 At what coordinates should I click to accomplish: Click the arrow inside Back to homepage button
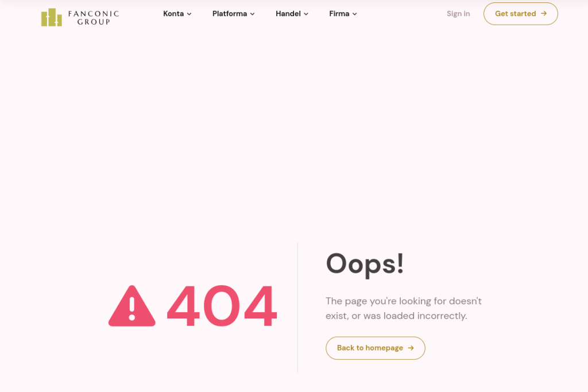(411, 348)
